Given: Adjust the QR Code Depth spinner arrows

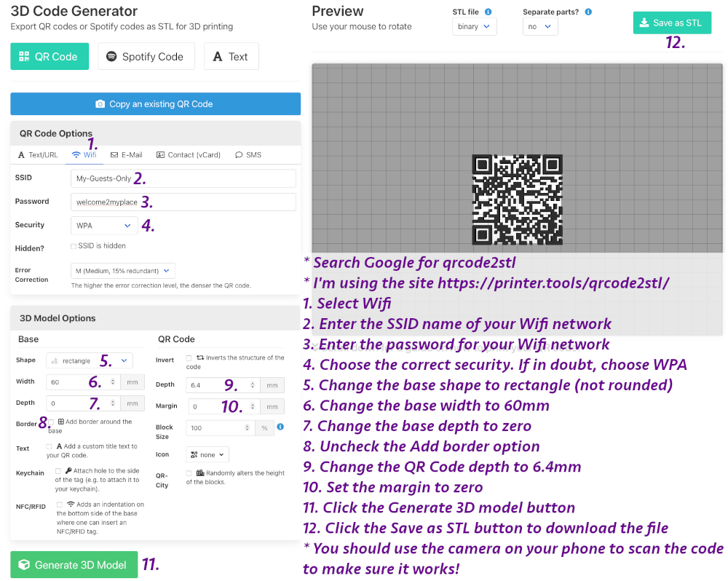Looking at the screenshot, I should tap(253, 385).
